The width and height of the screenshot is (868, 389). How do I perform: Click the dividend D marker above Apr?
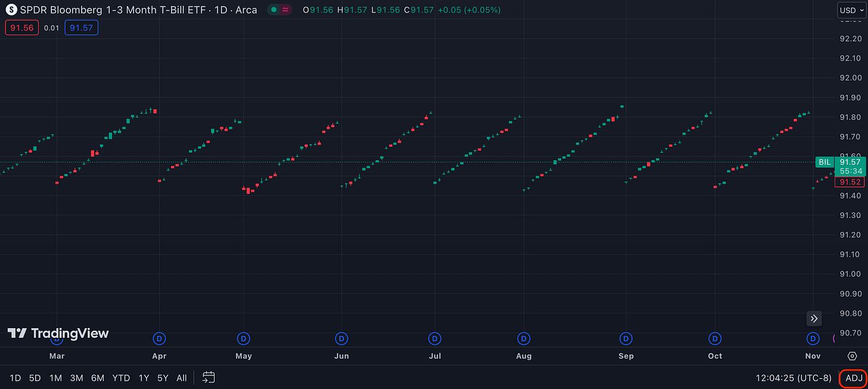159,338
